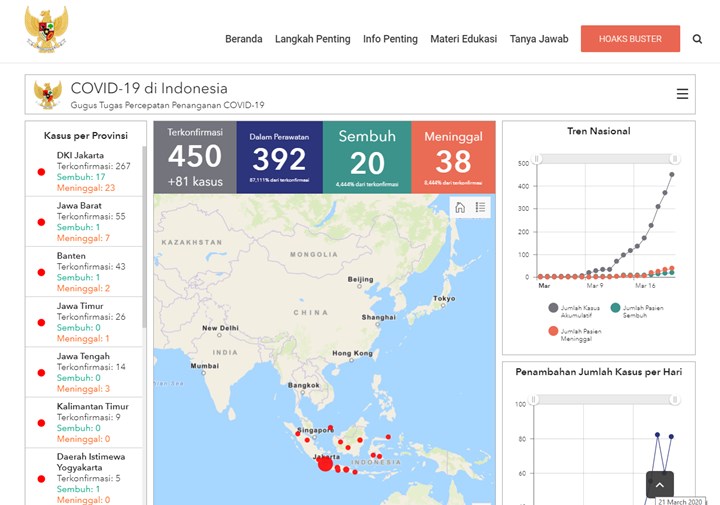Screen dimensions: 720x505
Task: Click right handle of Tren Nasional range slider
Action: (675, 159)
